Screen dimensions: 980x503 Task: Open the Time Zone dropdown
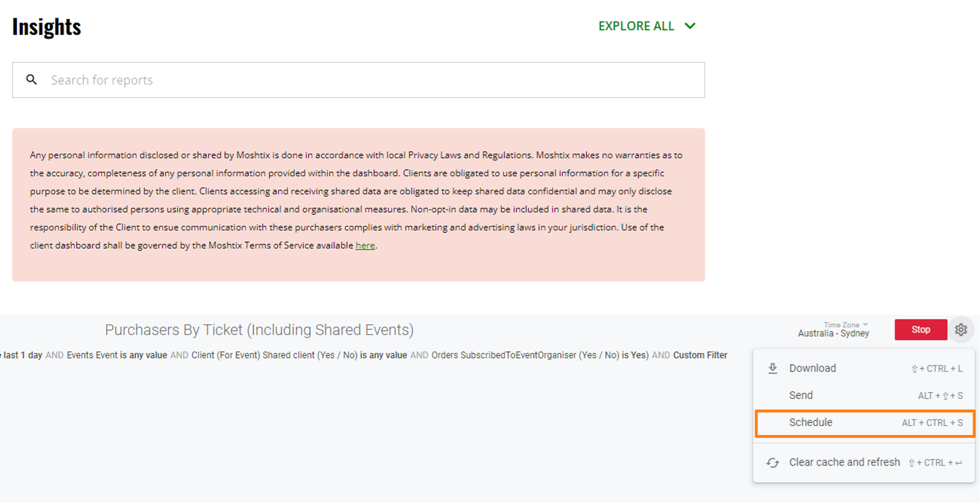click(x=846, y=325)
